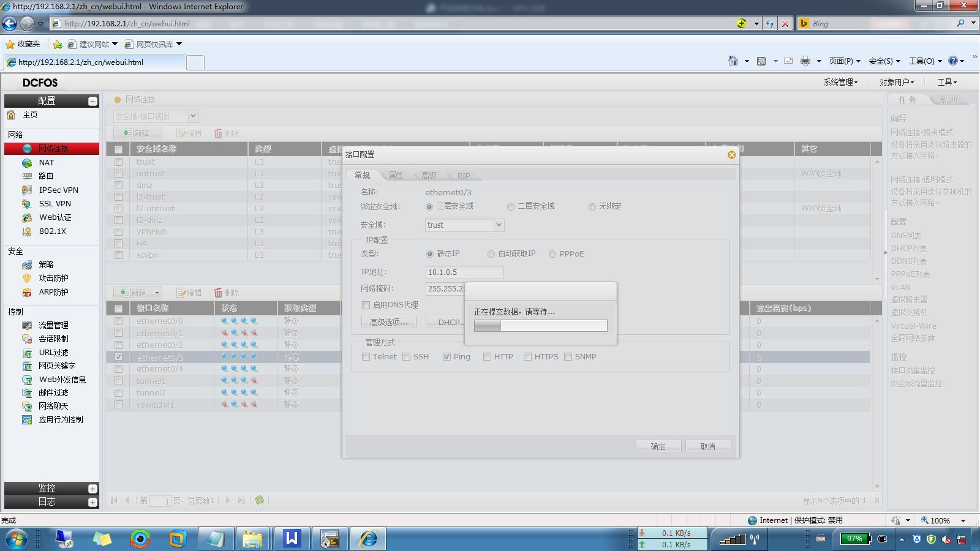Viewport: 980px width, 551px height.
Task: Click the Windows Start orb
Action: click(17, 539)
